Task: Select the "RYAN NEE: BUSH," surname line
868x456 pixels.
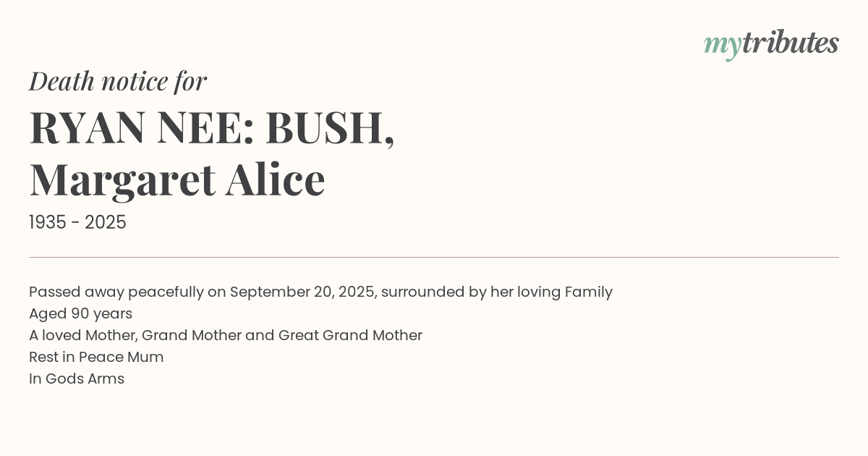Action: tap(212, 127)
